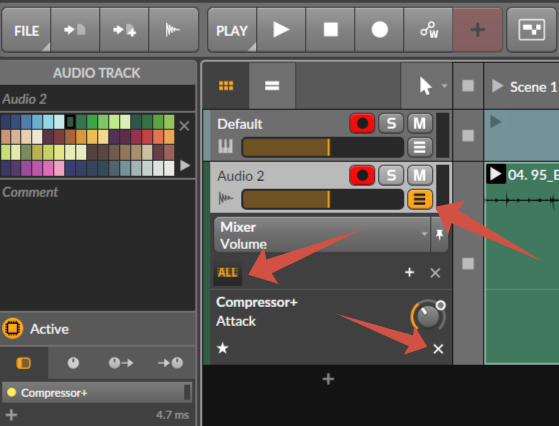Mute the Audio 2 track
Viewport: 559px width, 426px height.
[420, 175]
